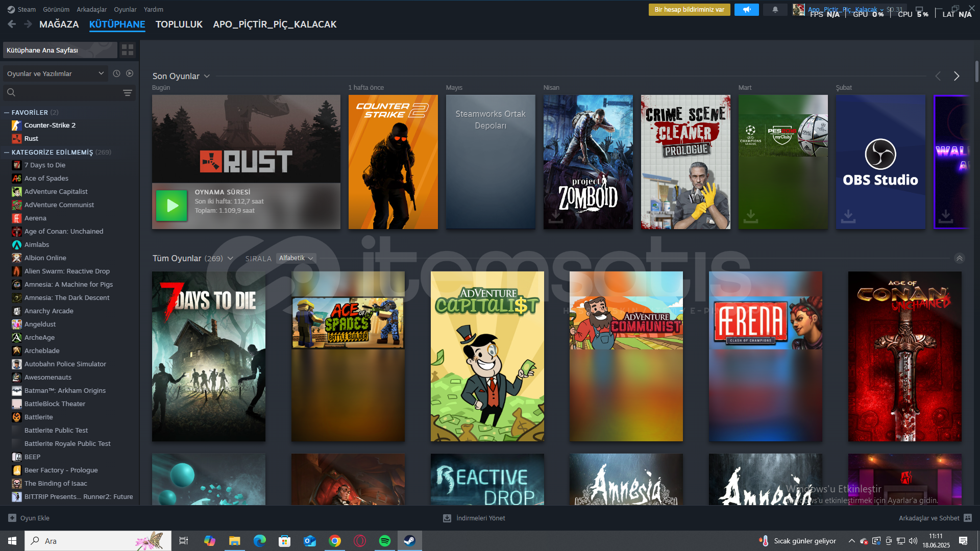Screen dimensions: 980x551
Task: Click the İndirmeleri Yönet link
Action: coord(481,518)
